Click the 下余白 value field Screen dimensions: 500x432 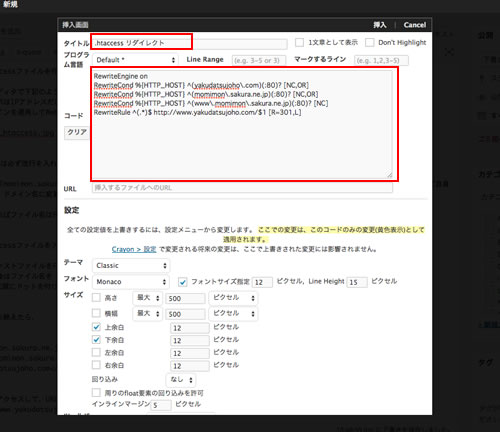[190, 341]
